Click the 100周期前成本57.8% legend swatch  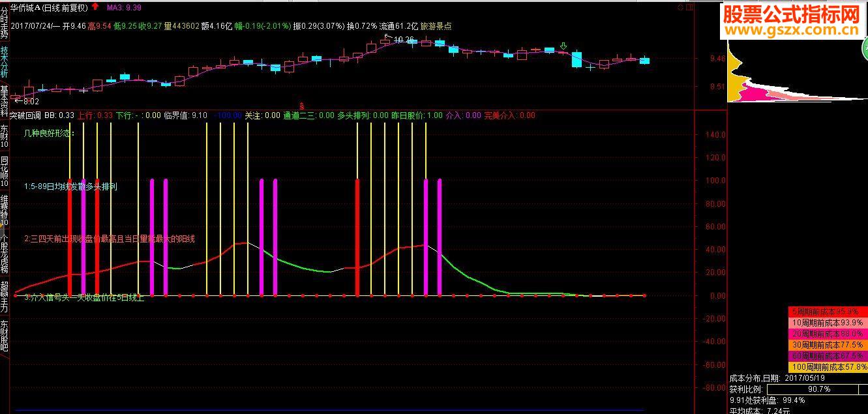click(x=827, y=367)
